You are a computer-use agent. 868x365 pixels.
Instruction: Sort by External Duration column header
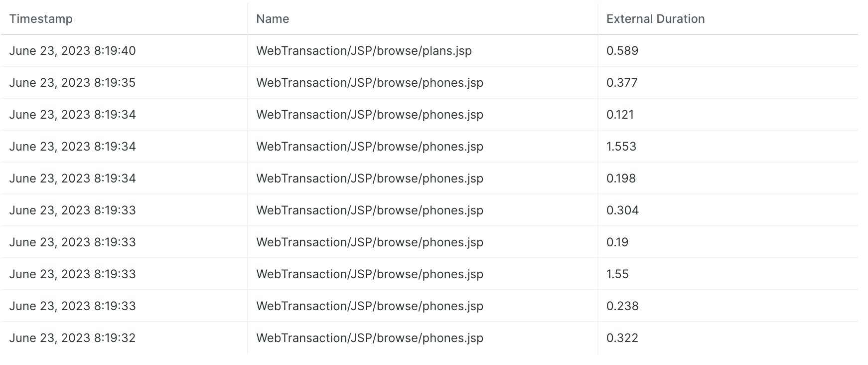click(x=655, y=19)
